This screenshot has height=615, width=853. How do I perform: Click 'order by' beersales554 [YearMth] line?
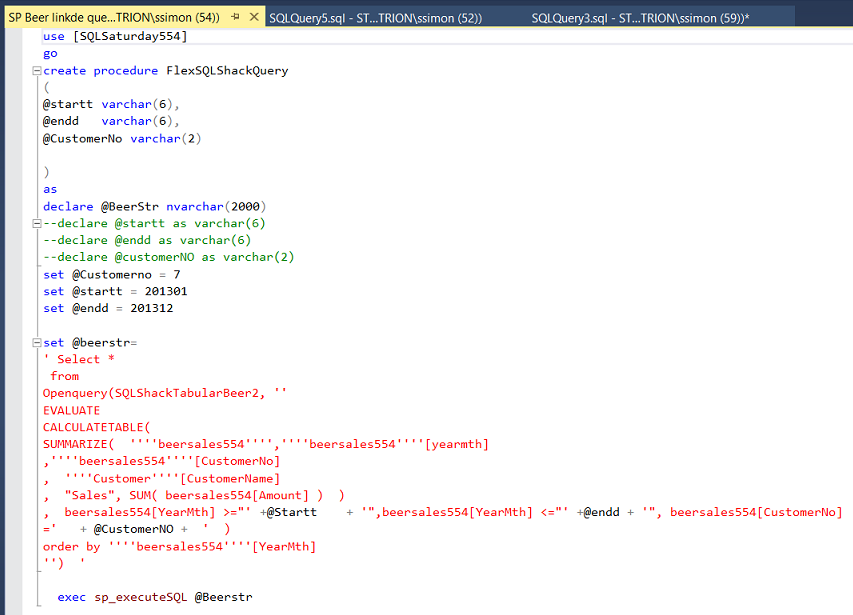pos(180,546)
